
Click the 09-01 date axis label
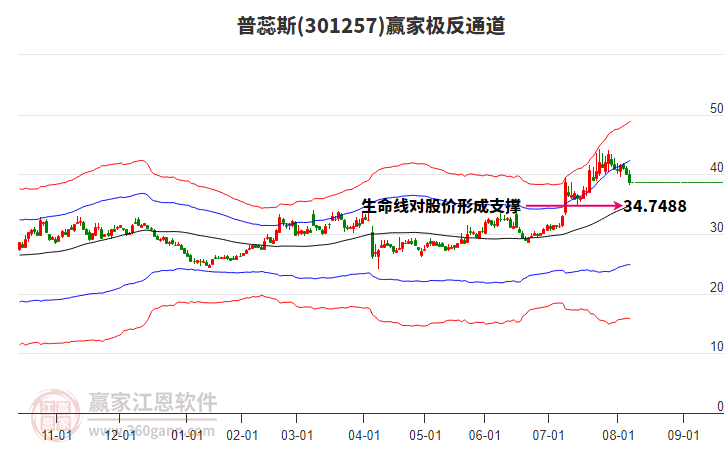(x=683, y=435)
